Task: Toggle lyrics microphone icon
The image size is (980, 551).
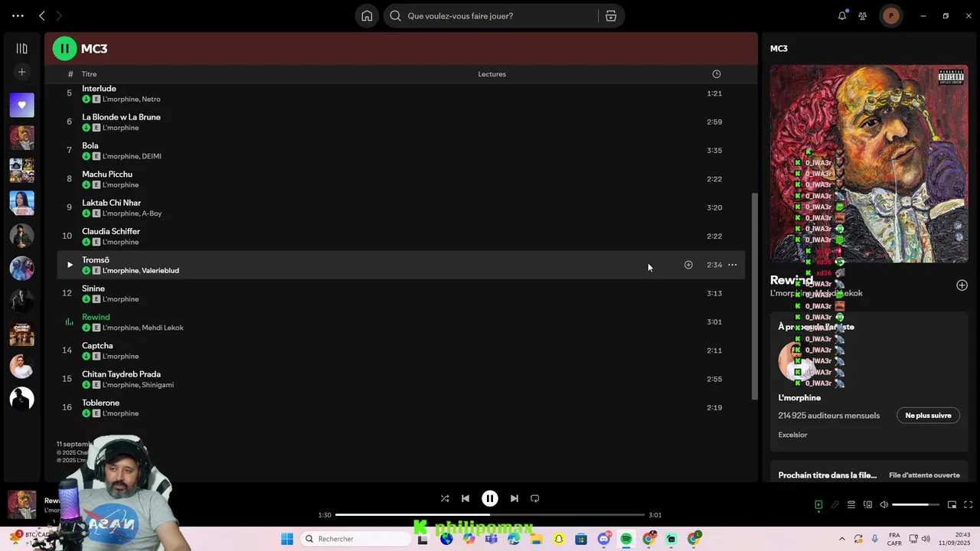Action: [x=835, y=504]
